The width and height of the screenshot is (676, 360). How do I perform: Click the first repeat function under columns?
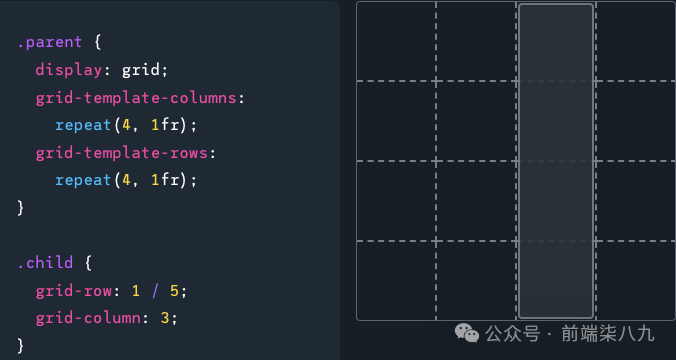[83, 125]
